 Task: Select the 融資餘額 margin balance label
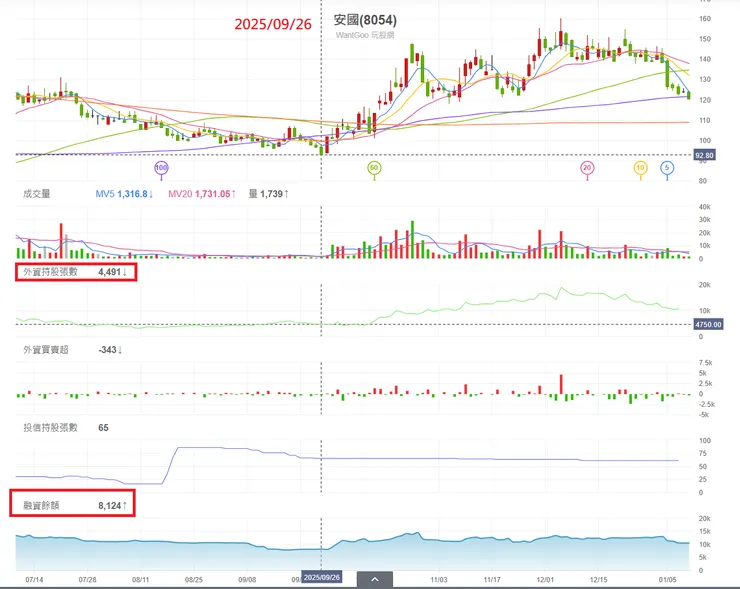[42, 505]
